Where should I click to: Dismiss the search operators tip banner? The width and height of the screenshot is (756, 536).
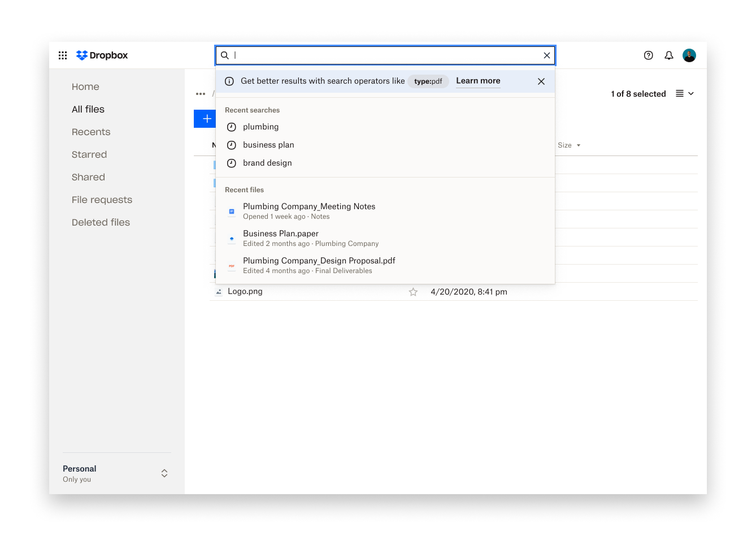[541, 81]
